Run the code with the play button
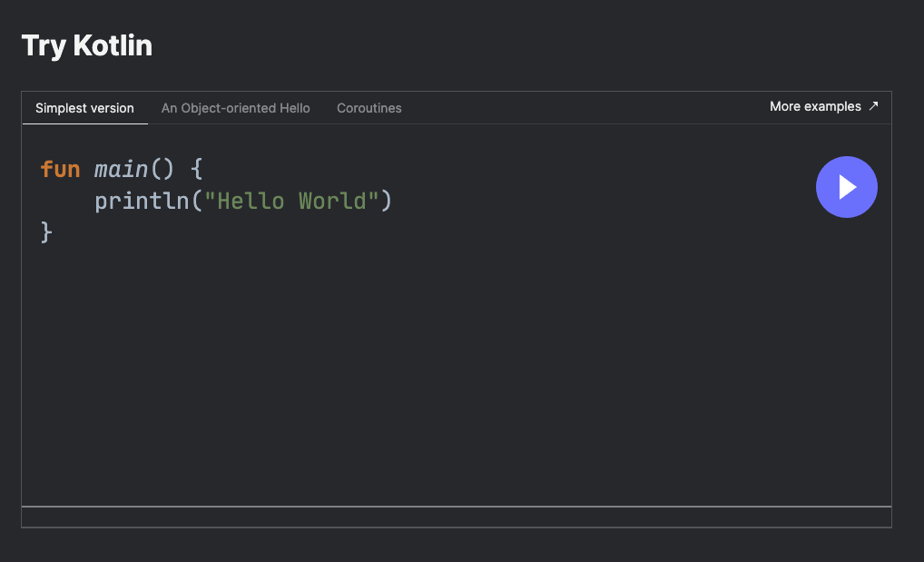This screenshot has height=562, width=924. point(846,187)
